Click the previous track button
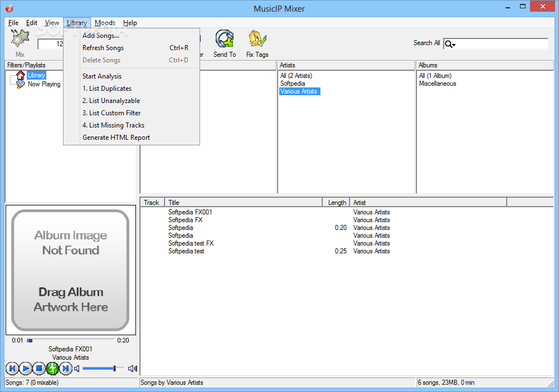The width and height of the screenshot is (559, 392). [x=12, y=369]
